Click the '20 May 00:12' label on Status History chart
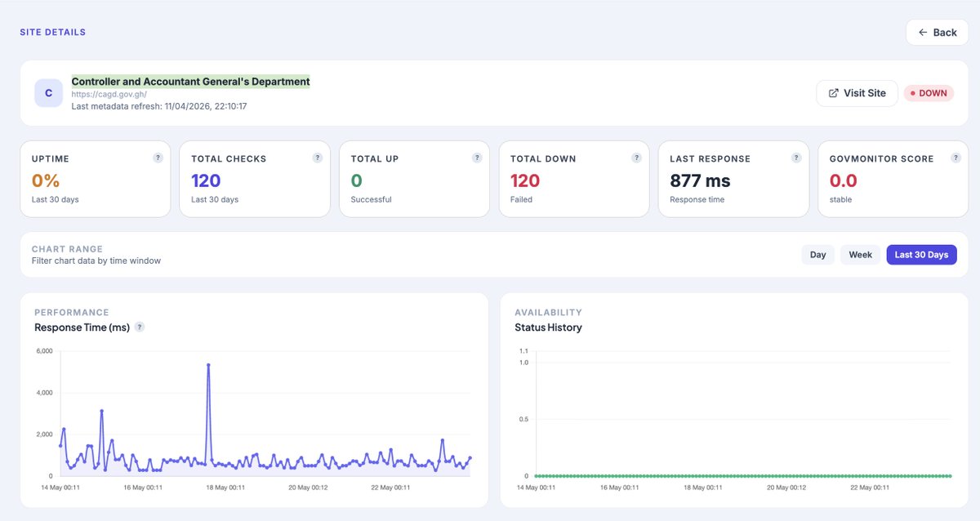Viewport: 980px width, 521px height. 787,488
